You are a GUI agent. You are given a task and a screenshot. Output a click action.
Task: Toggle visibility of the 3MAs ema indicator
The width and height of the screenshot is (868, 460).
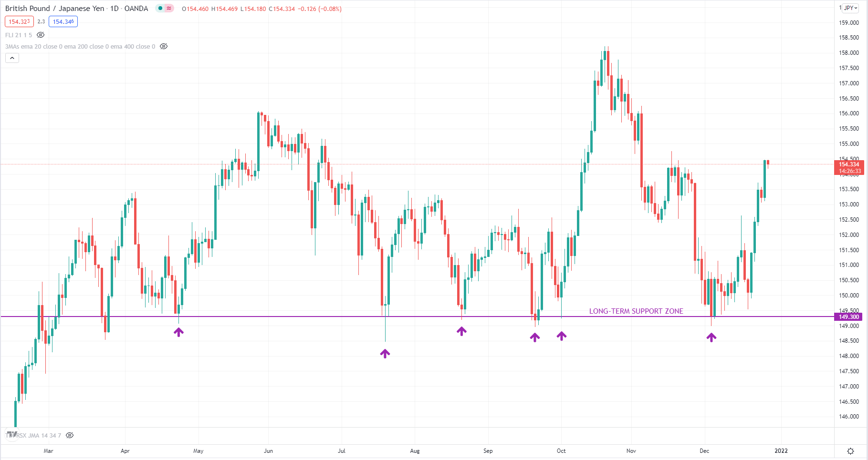164,46
